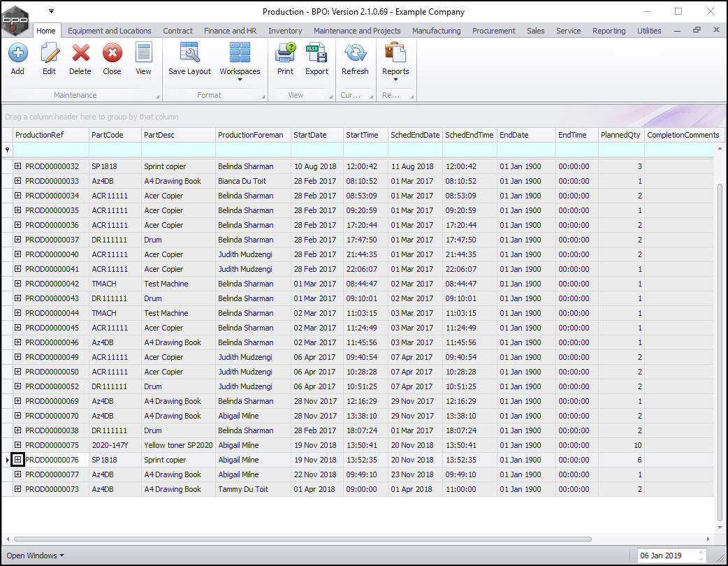Image resolution: width=728 pixels, height=566 pixels.
Task: Click the horizontal scrollbar right arrow
Action: click(708, 539)
